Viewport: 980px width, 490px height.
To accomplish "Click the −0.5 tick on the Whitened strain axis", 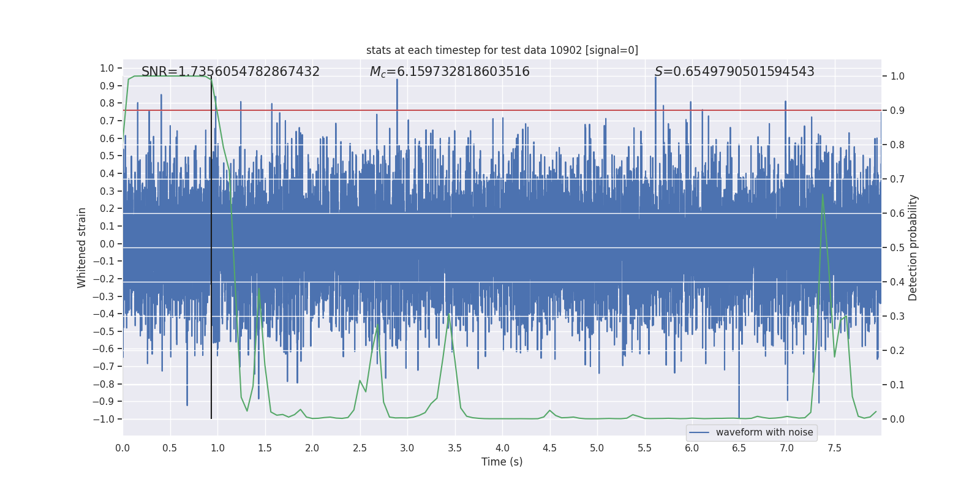I will (x=104, y=331).
